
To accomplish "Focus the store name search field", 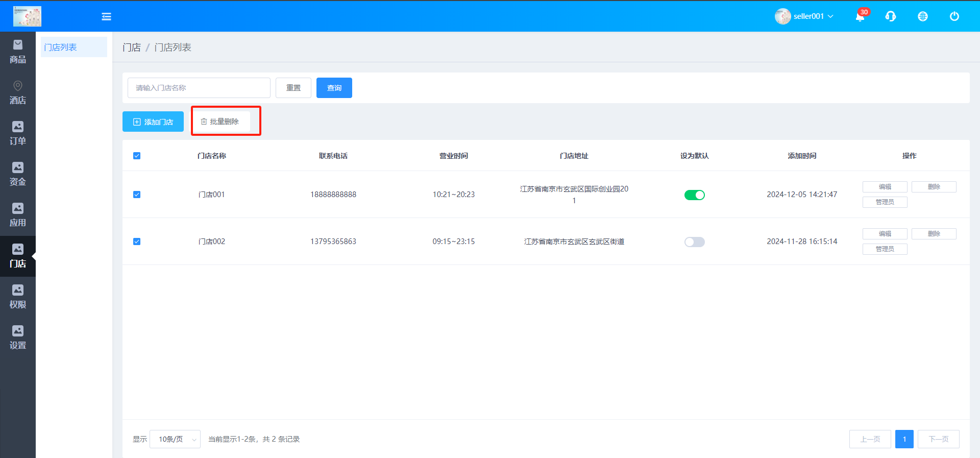I will [x=199, y=88].
